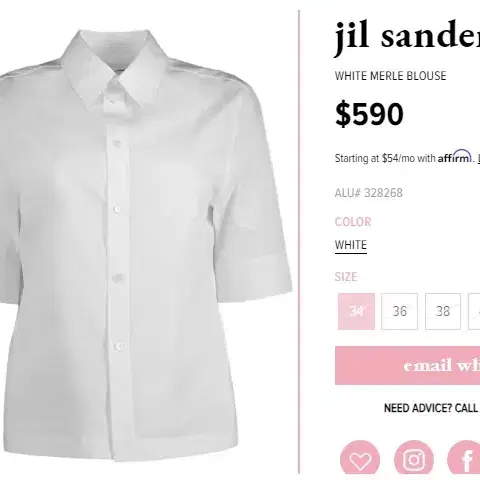Open the Instagram share icon

point(414,460)
